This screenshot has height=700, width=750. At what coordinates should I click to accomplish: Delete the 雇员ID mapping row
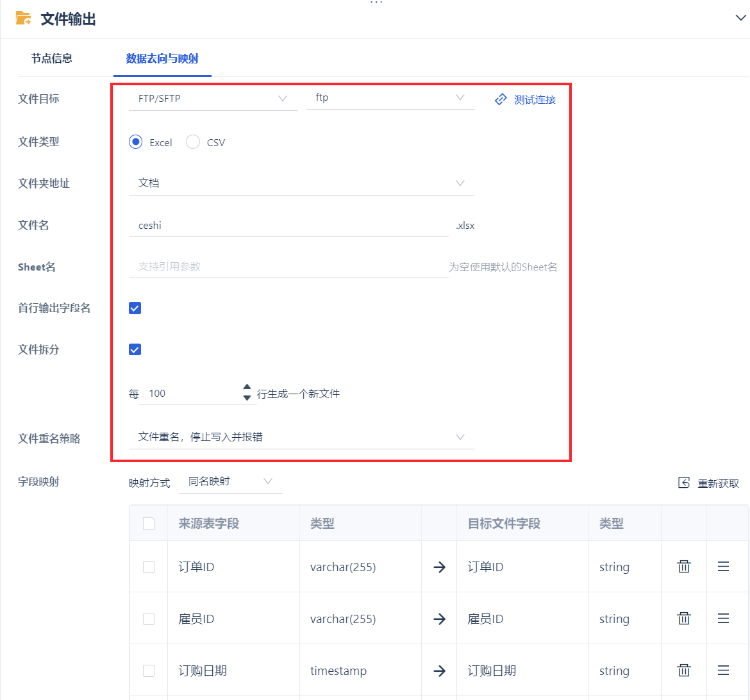click(x=684, y=618)
